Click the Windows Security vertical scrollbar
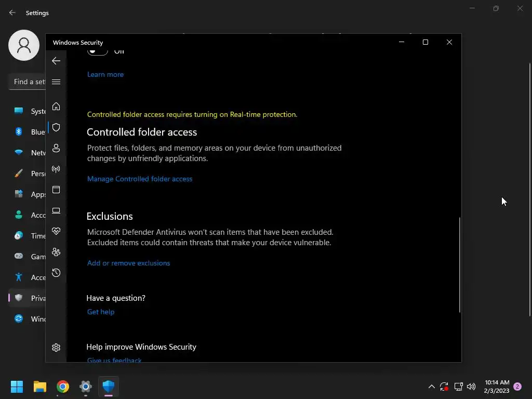 [460, 264]
